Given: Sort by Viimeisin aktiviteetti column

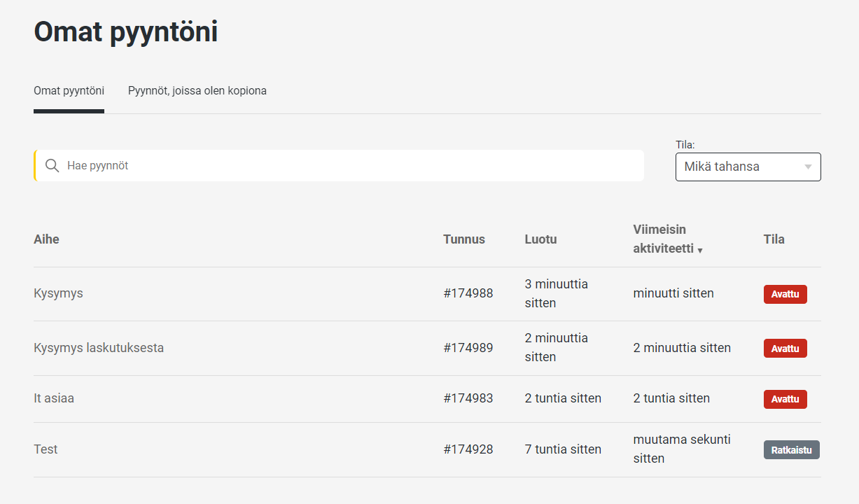Looking at the screenshot, I should [662, 239].
